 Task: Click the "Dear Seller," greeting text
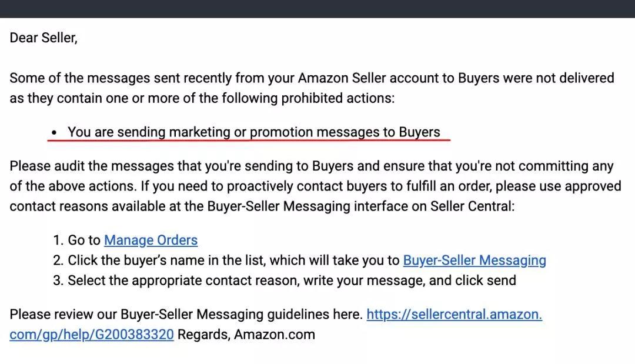pos(44,38)
